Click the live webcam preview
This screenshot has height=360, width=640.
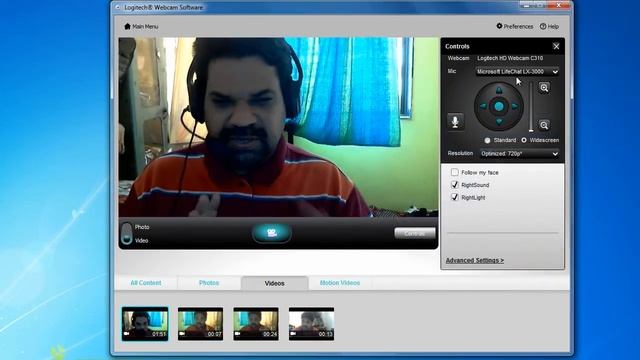click(x=278, y=127)
